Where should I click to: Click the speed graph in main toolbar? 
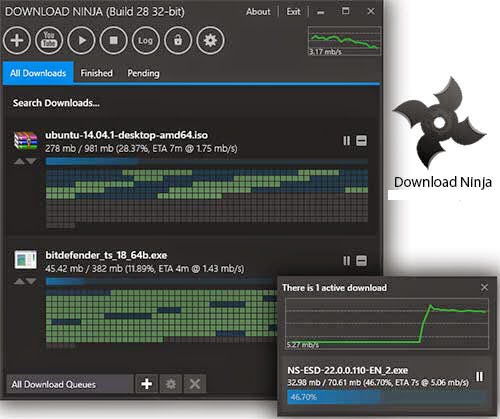pyautogui.click(x=344, y=41)
